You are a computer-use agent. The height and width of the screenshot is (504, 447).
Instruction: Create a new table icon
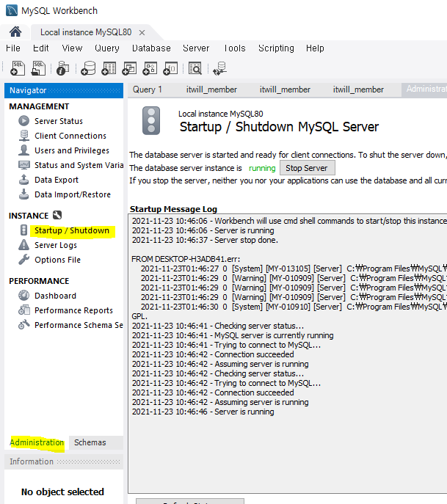(x=109, y=68)
